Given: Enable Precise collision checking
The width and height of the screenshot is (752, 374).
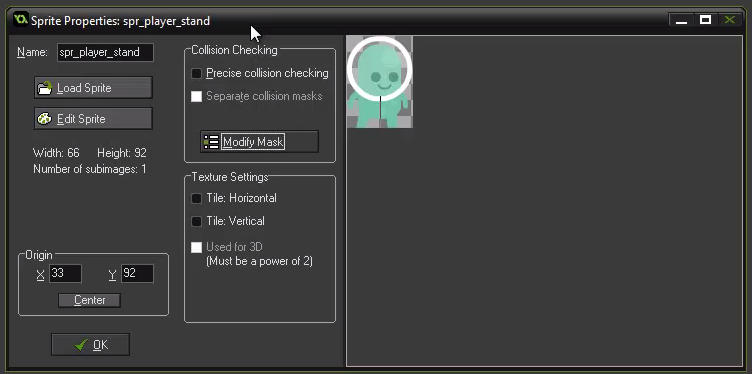Looking at the screenshot, I should (x=196, y=73).
